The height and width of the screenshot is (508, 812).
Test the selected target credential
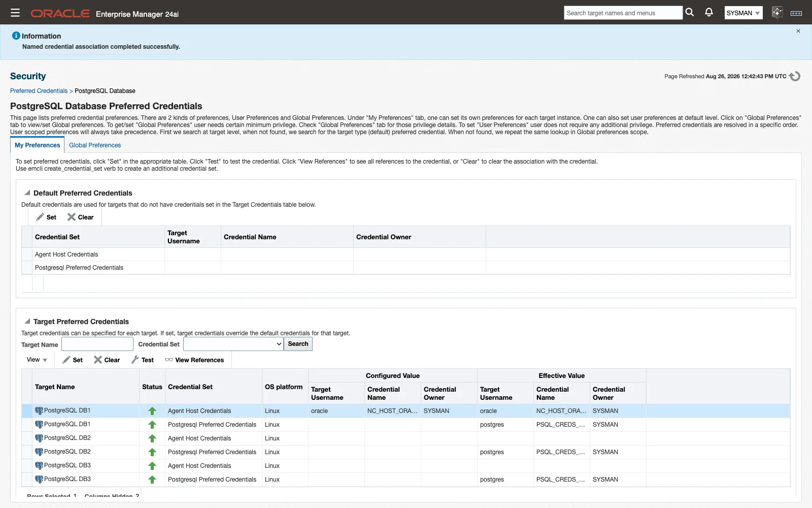(143, 360)
